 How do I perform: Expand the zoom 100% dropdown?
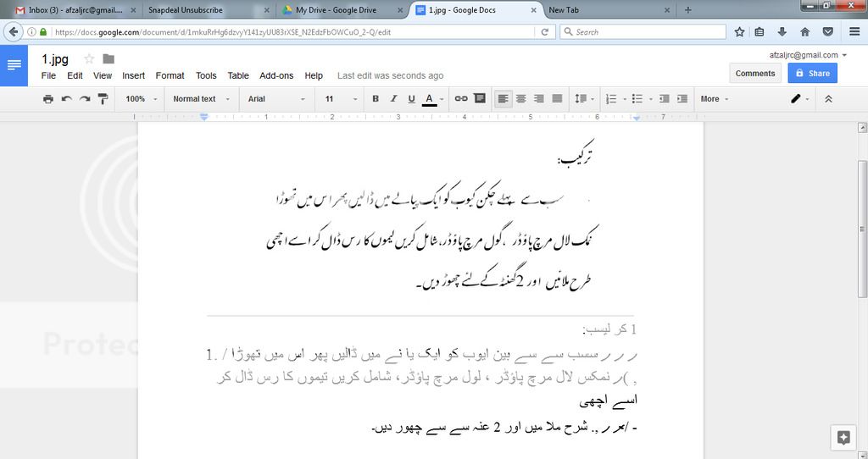click(x=141, y=99)
